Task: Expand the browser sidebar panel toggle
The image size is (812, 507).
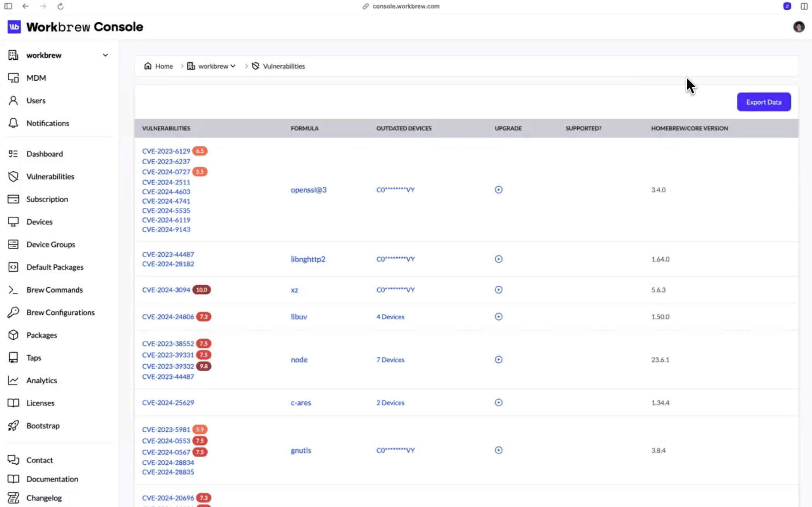Action: (8, 6)
